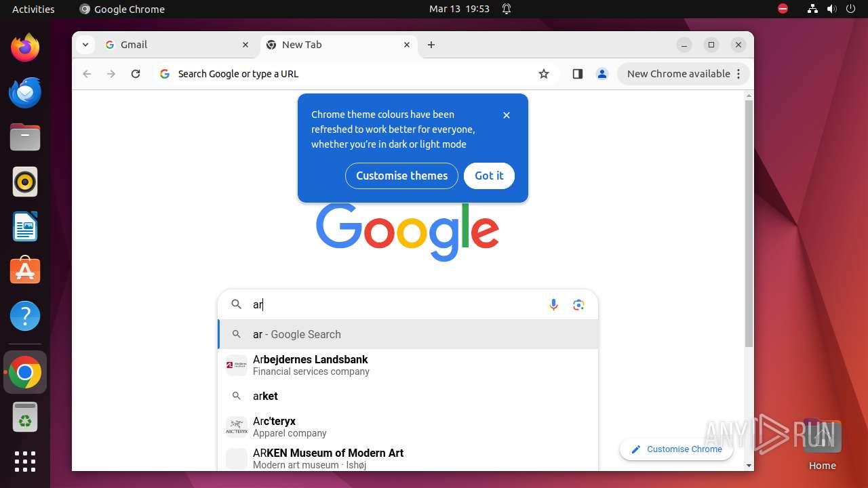868x488 pixels.
Task: Click the scrollbar down arrow
Action: click(x=749, y=466)
